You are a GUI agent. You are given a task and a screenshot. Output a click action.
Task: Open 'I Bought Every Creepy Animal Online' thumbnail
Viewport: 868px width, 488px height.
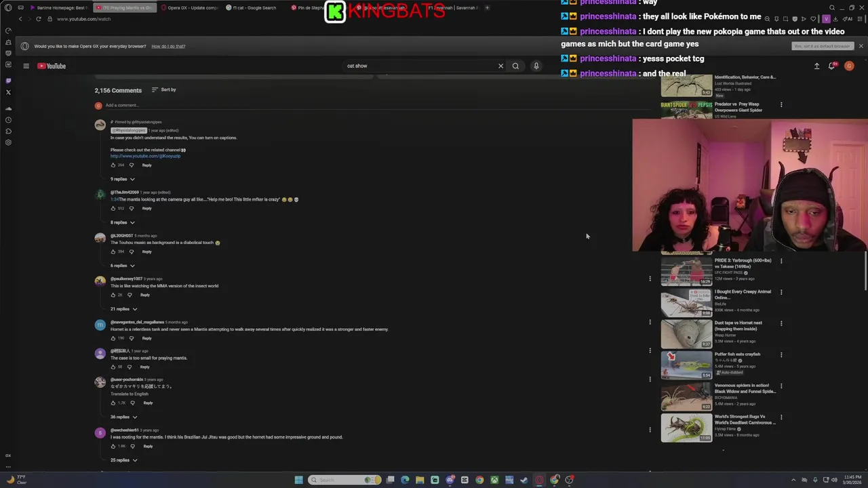pos(686,303)
